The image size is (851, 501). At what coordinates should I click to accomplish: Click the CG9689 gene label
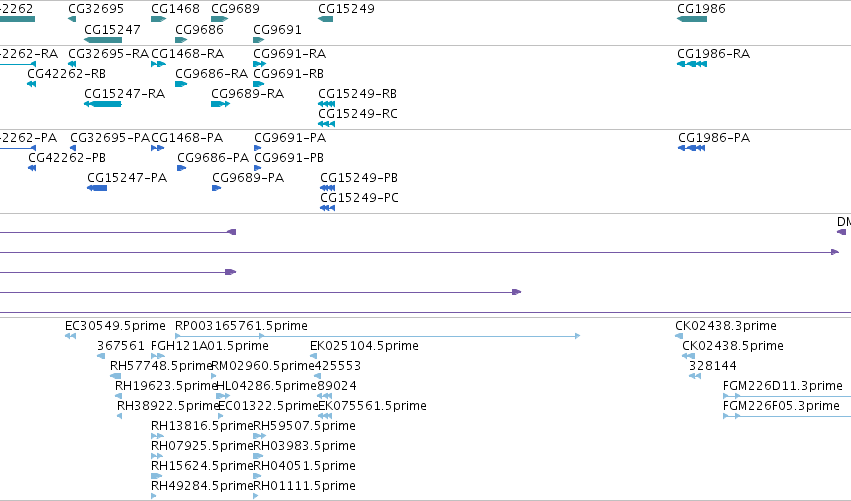click(x=236, y=9)
